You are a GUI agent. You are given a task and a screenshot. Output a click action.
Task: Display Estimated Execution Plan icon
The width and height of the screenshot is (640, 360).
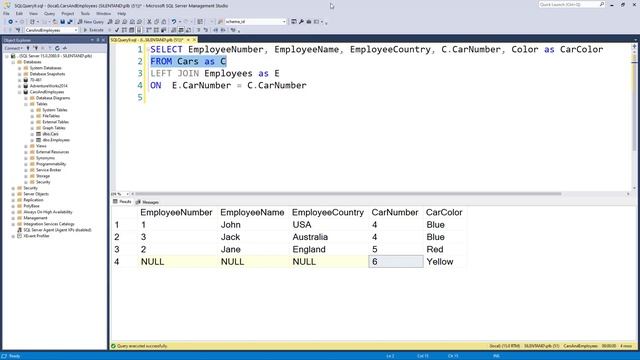[124, 30]
